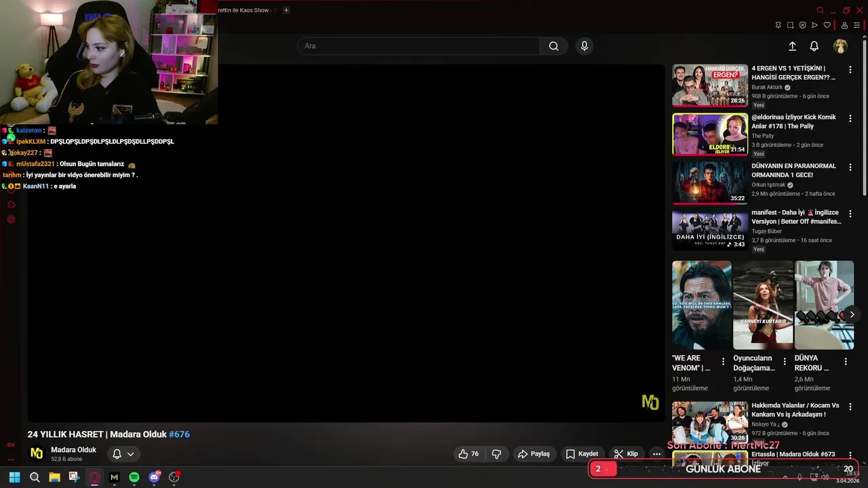868x488 pixels.
Task: Open 4 ERGEN VS 1 YETİŞKİN thumbnail
Action: point(710,85)
